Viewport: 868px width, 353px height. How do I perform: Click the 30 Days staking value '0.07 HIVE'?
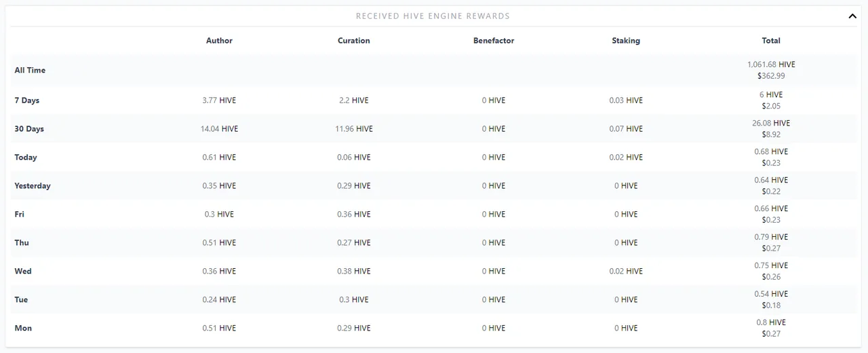click(x=626, y=129)
